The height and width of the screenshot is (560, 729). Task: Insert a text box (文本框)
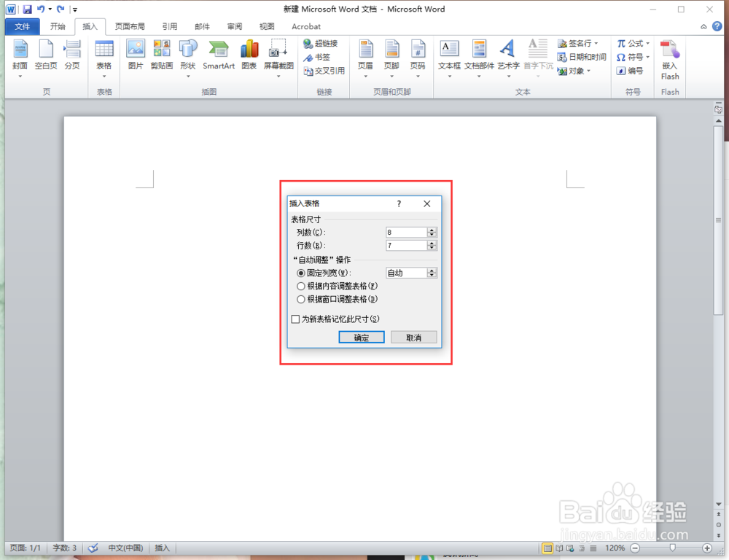coord(449,58)
